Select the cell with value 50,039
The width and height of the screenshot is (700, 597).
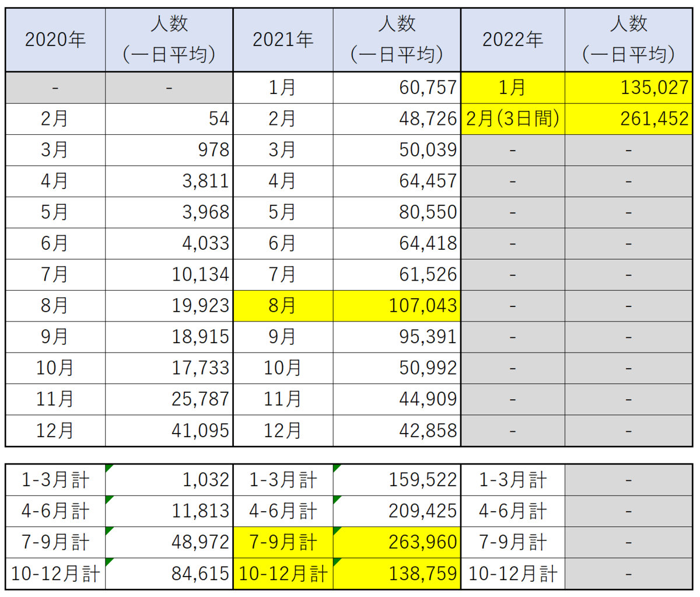[x=397, y=150]
